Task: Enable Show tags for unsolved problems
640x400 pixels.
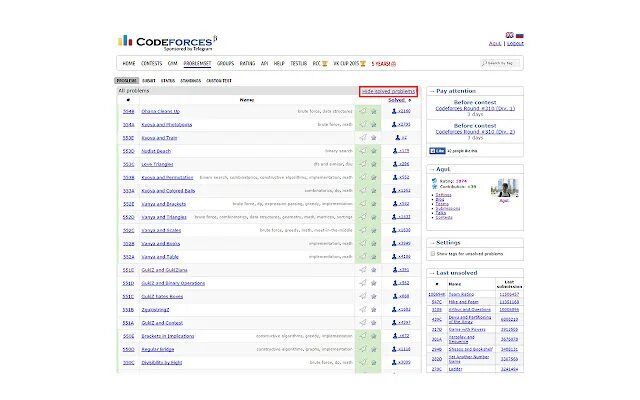Action: click(433, 254)
